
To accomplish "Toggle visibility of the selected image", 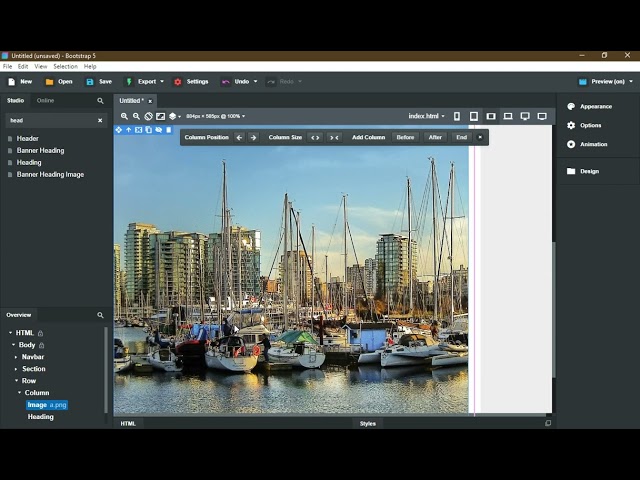I will coord(159,130).
